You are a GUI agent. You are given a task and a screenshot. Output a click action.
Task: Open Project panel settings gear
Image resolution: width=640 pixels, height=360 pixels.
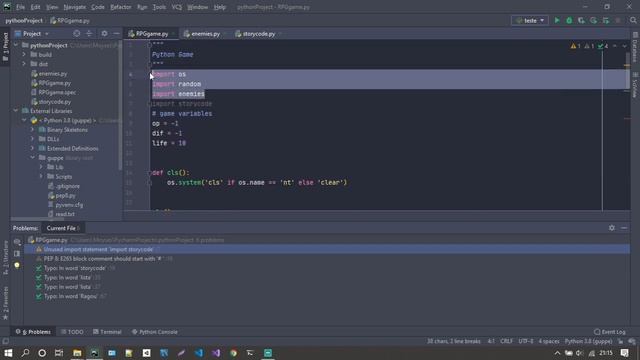pyautogui.click(x=104, y=33)
